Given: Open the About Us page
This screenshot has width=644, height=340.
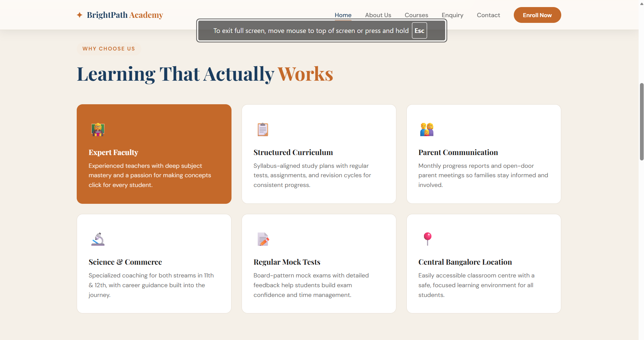Looking at the screenshot, I should (378, 15).
